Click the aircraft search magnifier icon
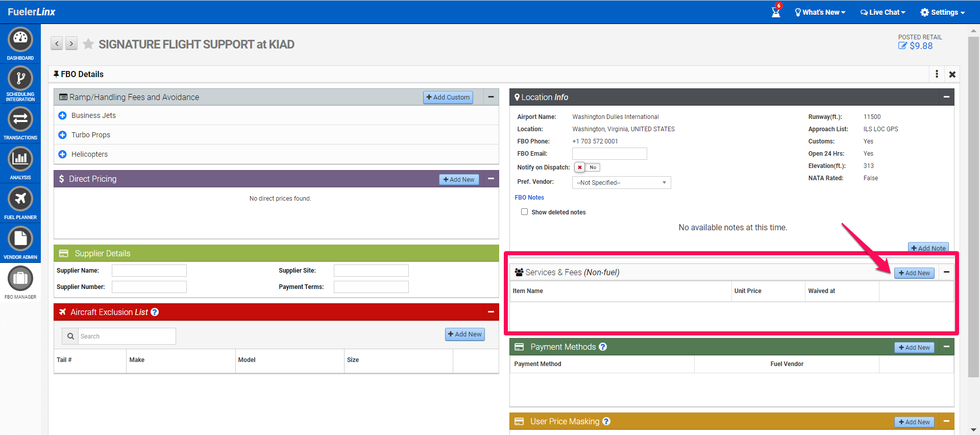980x435 pixels. point(70,336)
